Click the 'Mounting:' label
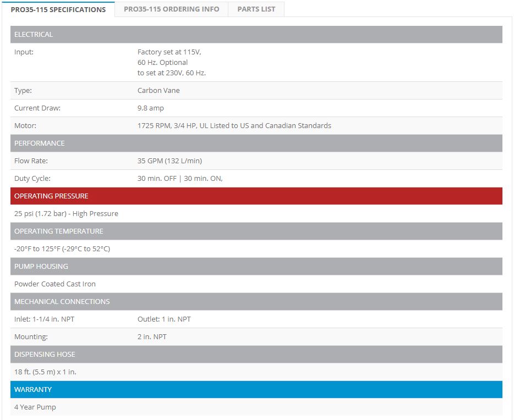 pos(31,337)
